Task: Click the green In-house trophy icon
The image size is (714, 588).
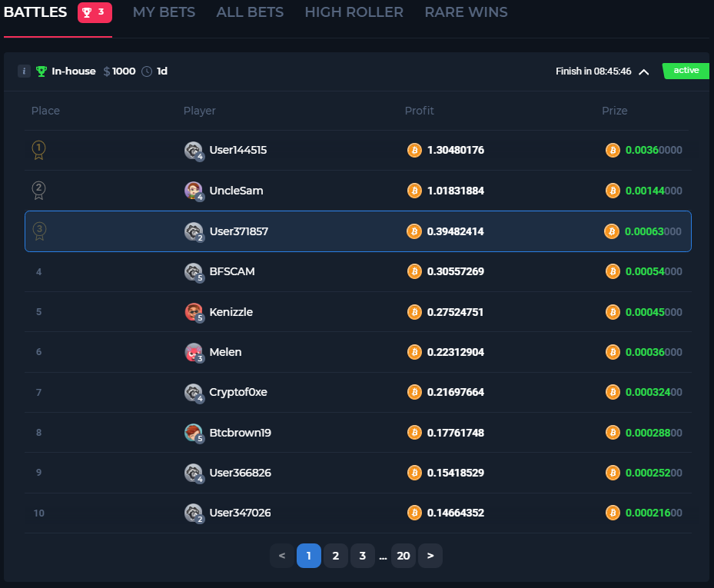Action: tap(42, 71)
